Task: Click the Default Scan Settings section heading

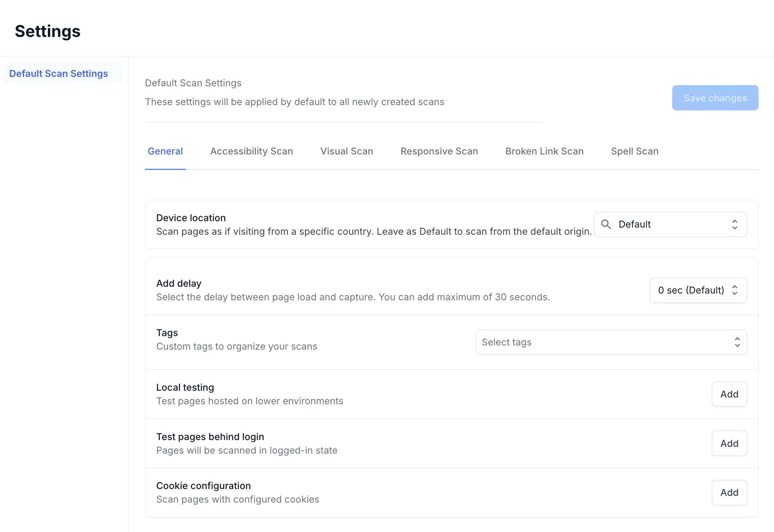Action: pos(193,83)
